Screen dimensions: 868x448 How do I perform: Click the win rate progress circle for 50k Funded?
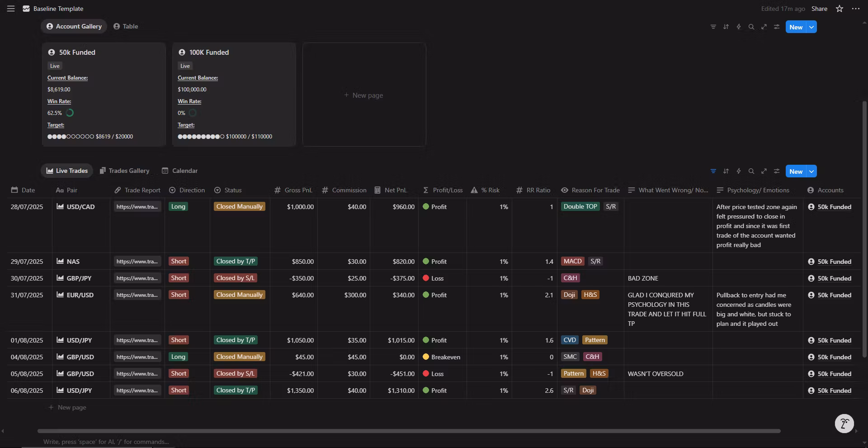pyautogui.click(x=70, y=113)
